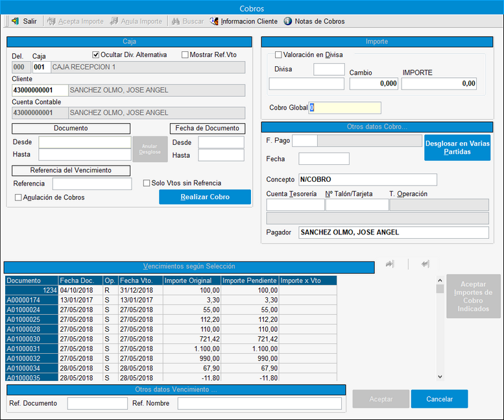
Task: Enable the Mostrar Ref.Vto checkbox
Action: (185, 55)
